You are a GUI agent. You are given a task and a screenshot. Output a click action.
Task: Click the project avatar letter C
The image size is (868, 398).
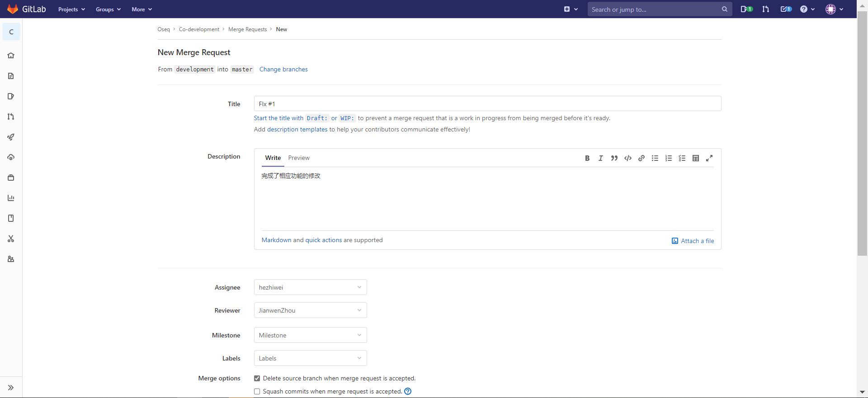11,32
